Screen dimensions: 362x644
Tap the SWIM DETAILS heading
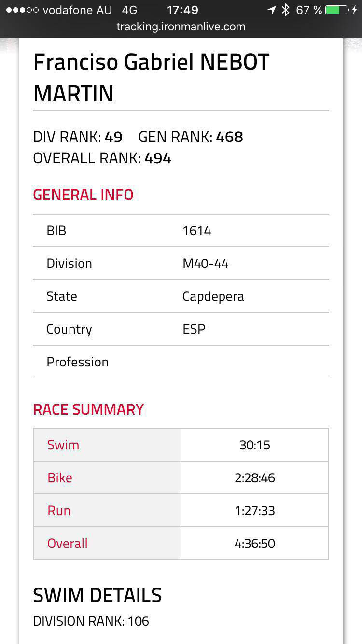pos(97,595)
